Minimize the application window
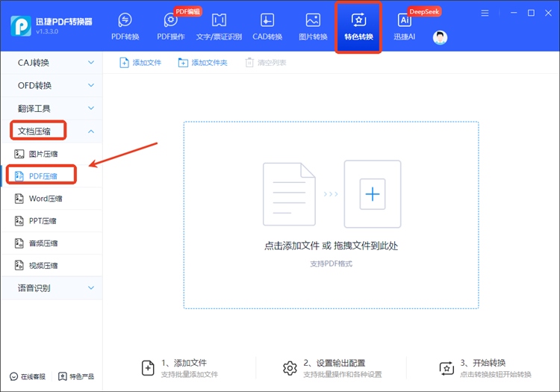 pyautogui.click(x=514, y=13)
